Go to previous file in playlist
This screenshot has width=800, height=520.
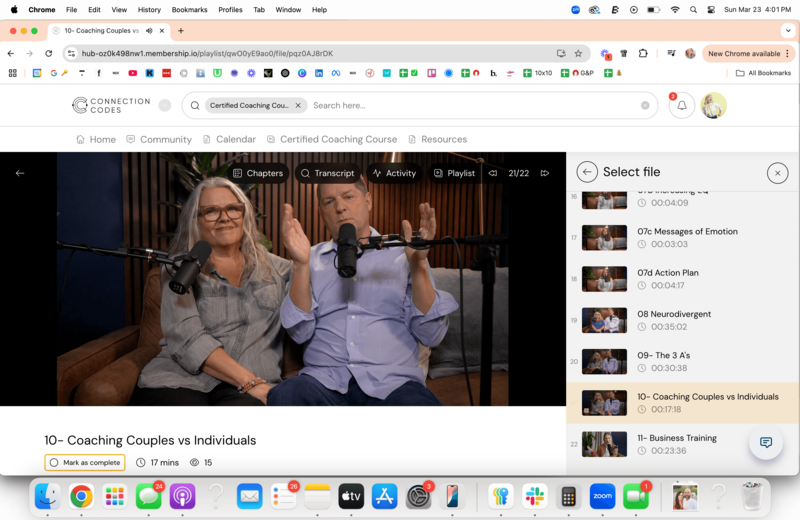pos(493,173)
